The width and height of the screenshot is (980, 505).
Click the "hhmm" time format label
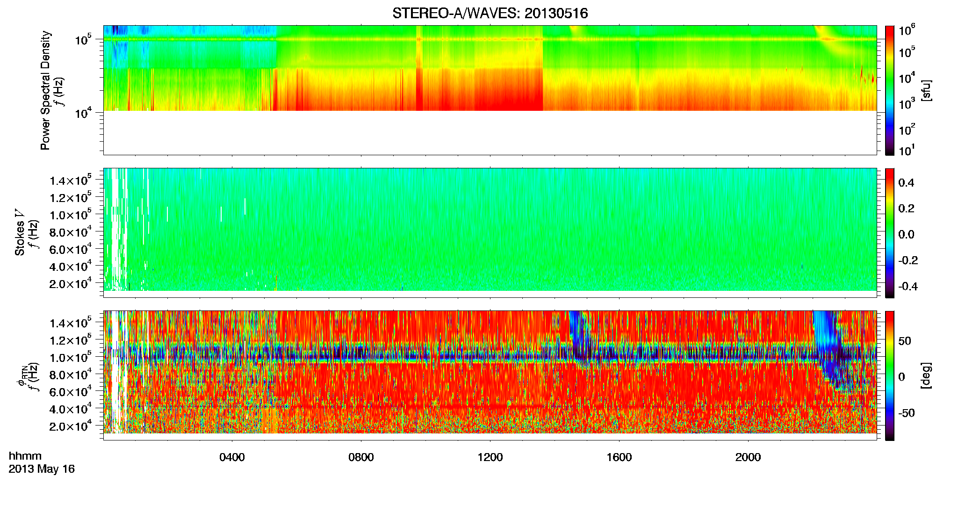[x=25, y=456]
